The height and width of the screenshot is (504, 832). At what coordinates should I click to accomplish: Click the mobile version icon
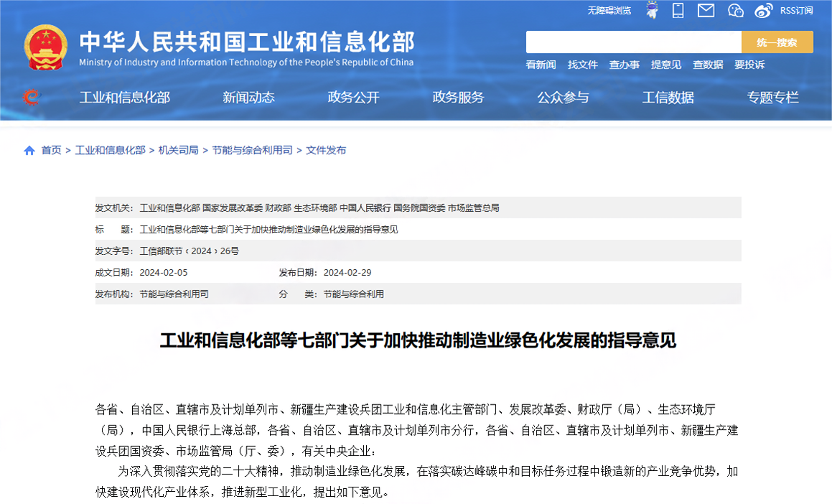tap(678, 11)
